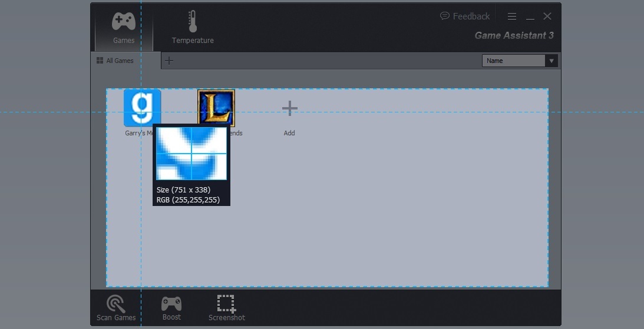Close the Game Assistant window
Image resolution: width=644 pixels, height=329 pixels.
click(547, 16)
